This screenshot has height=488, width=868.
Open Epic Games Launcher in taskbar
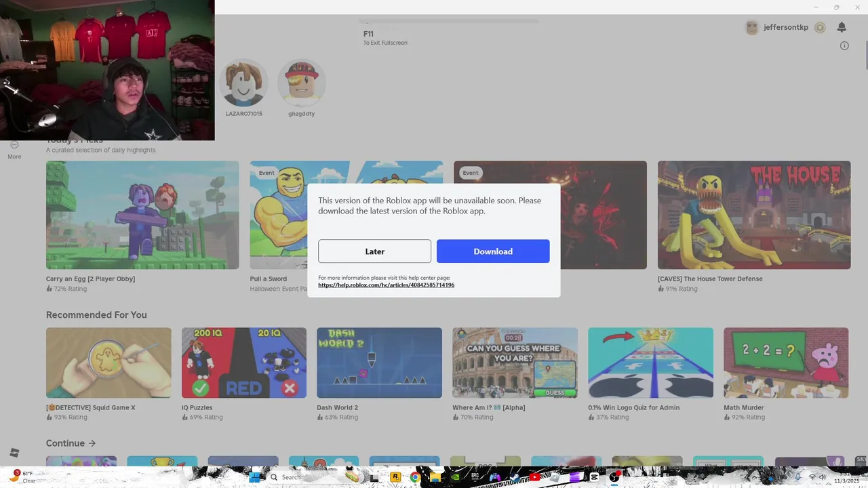pos(475,477)
